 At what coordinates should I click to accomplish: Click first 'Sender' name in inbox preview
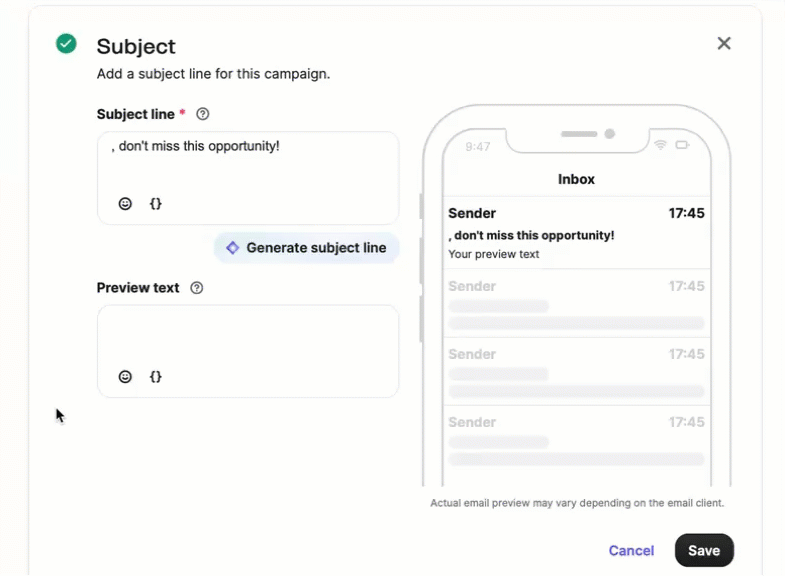[x=472, y=213]
